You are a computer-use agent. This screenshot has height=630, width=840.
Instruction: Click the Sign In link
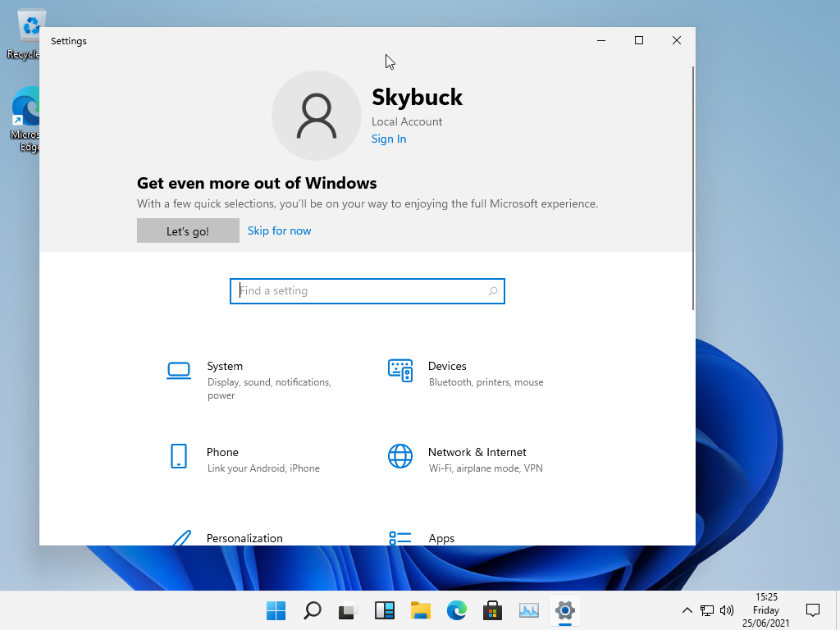[389, 139]
